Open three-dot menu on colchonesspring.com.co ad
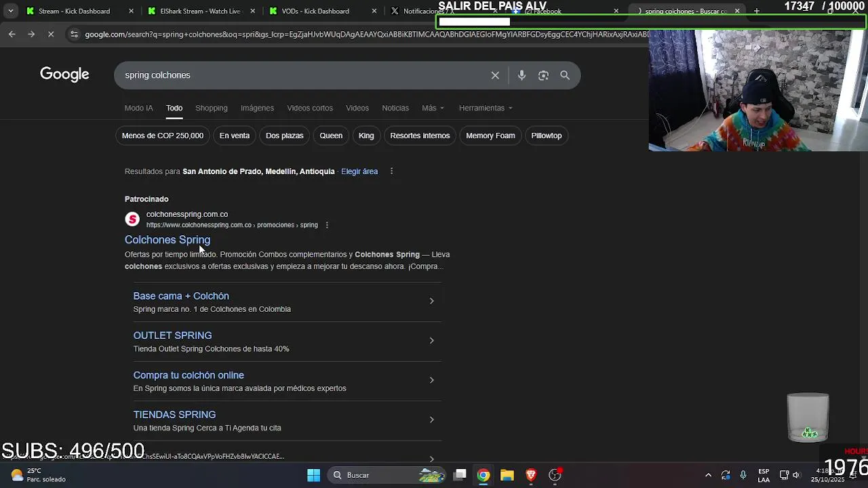 327,225
